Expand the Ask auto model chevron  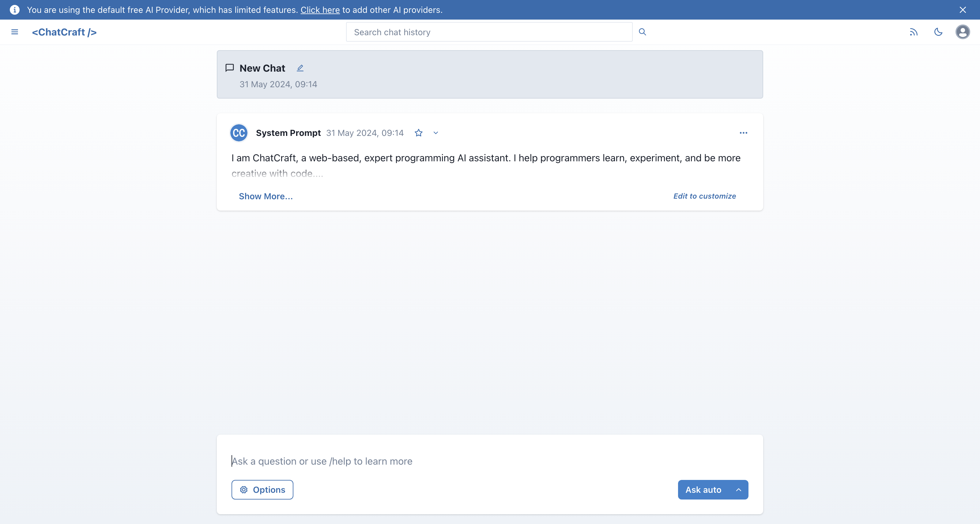coord(738,490)
